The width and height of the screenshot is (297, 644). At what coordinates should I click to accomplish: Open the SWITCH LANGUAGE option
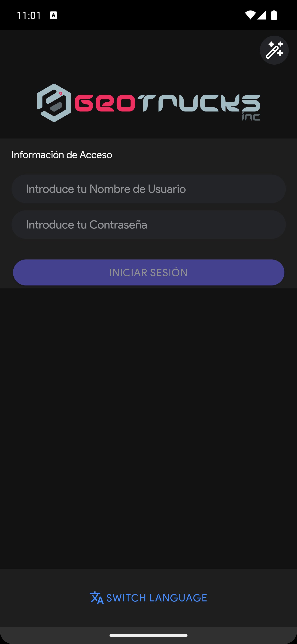point(148,598)
